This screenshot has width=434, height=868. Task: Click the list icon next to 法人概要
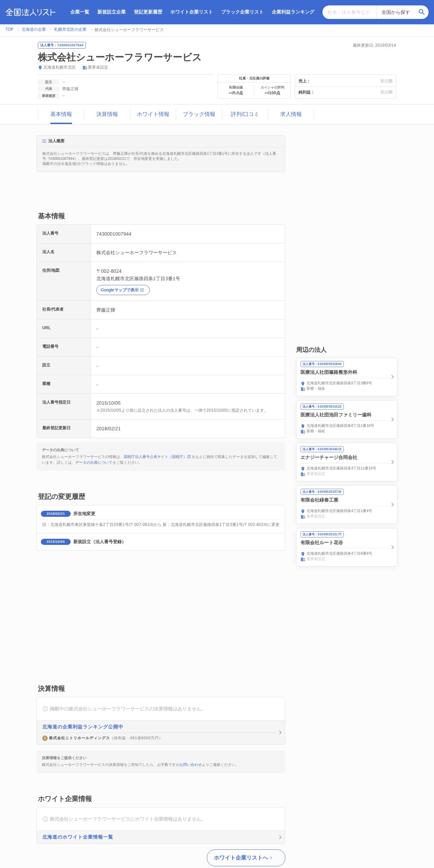coord(44,141)
